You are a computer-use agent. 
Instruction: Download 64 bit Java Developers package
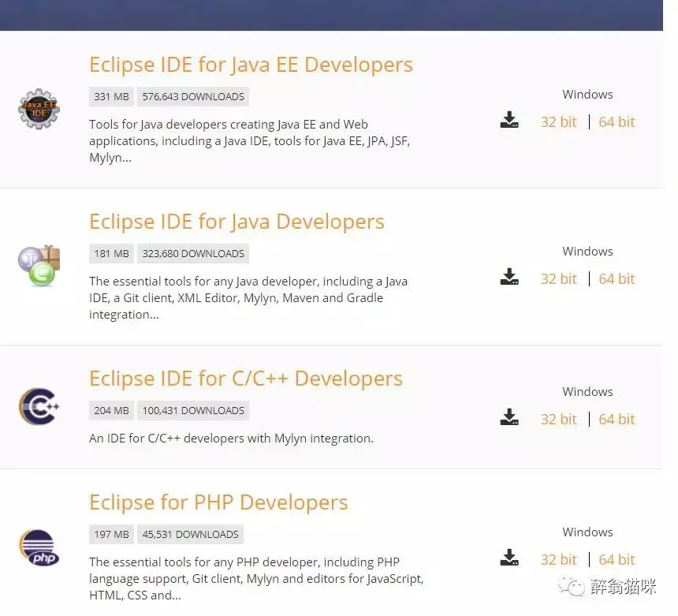(617, 279)
